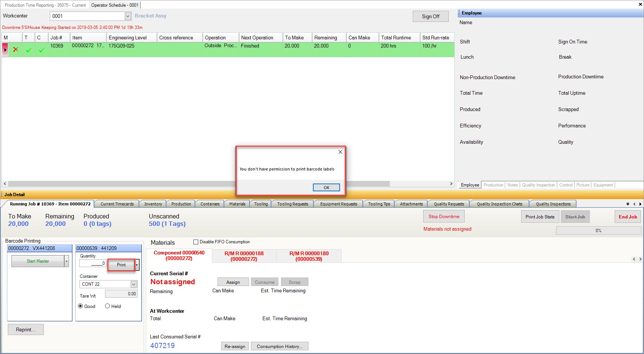
Task: Click the Re-assign button
Action: [235, 347]
